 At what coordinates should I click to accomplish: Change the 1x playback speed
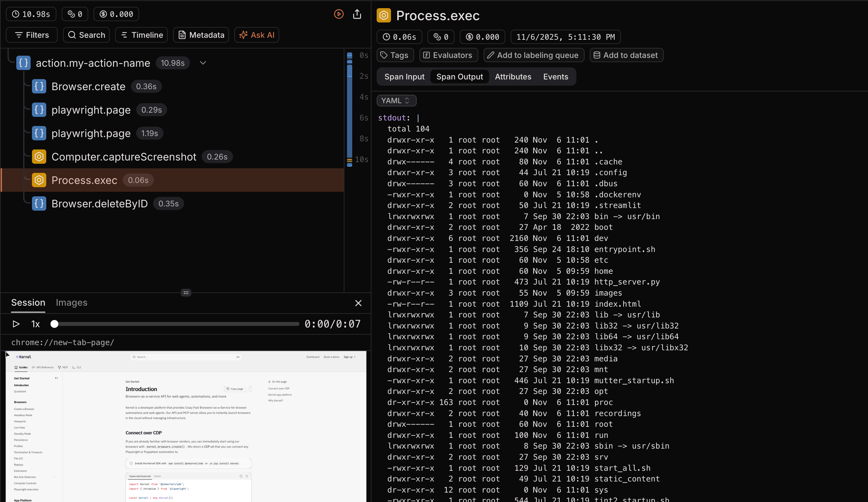pos(36,324)
